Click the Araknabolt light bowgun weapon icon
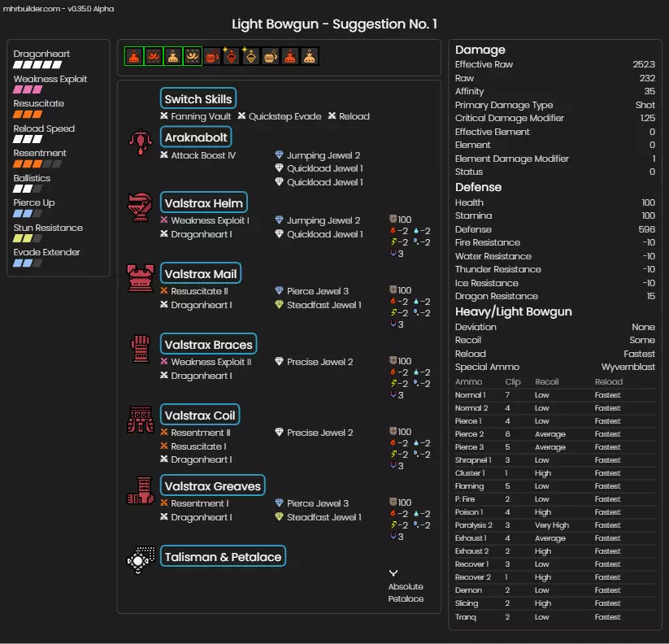Viewport: 669px width, 644px height. (x=141, y=142)
